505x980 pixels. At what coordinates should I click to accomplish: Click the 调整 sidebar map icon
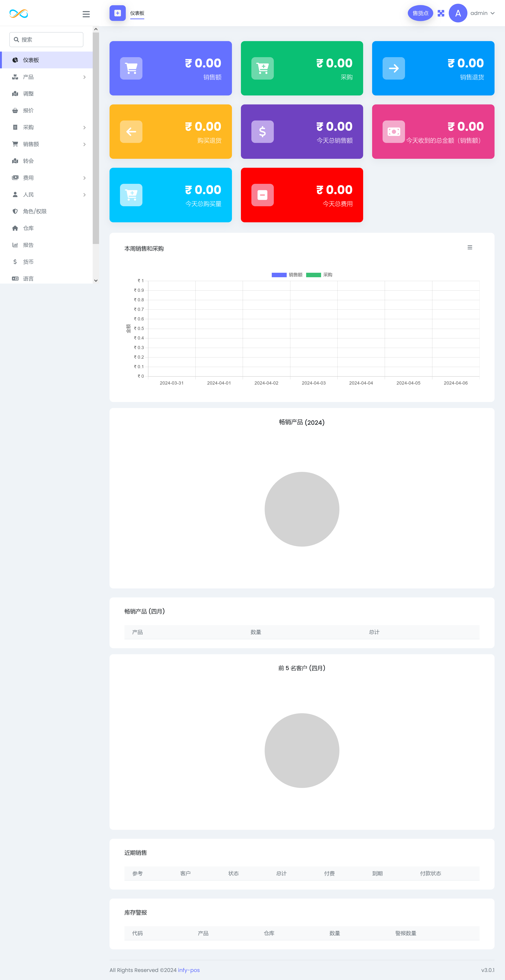click(15, 94)
